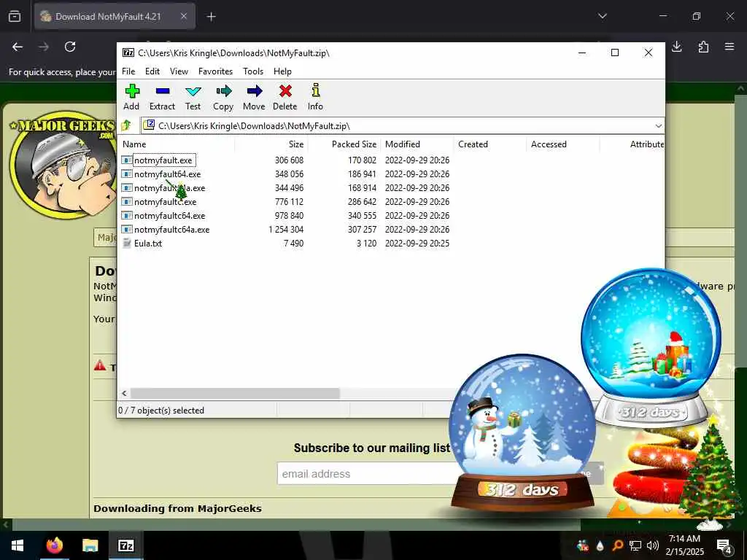Viewport: 747px width, 560px height.
Task: Open the Windows Start menu
Action: click(x=18, y=545)
